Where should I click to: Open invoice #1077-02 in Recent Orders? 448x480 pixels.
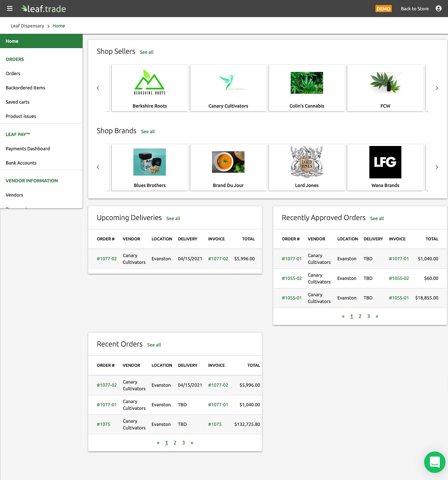pos(218,385)
